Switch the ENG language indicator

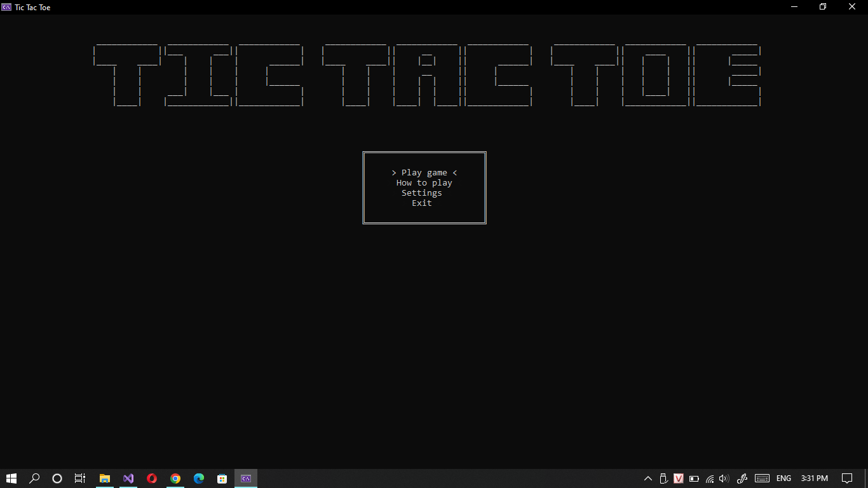[783, 478]
